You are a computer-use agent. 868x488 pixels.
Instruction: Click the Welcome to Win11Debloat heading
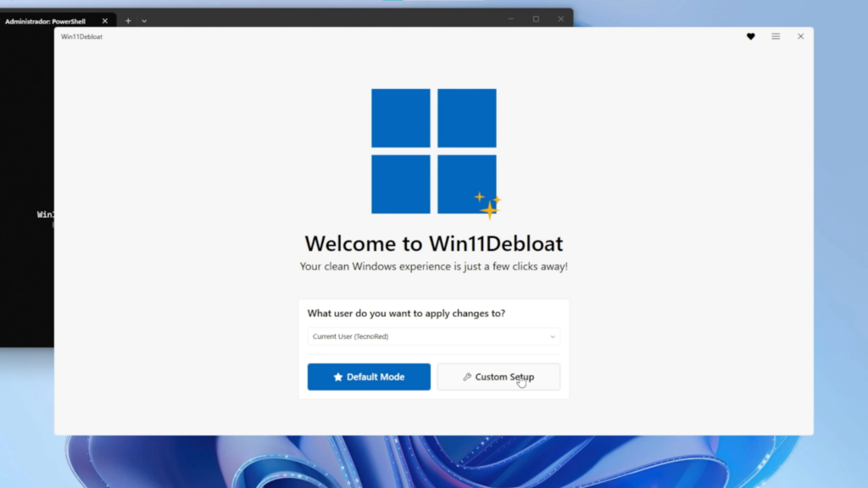point(433,243)
